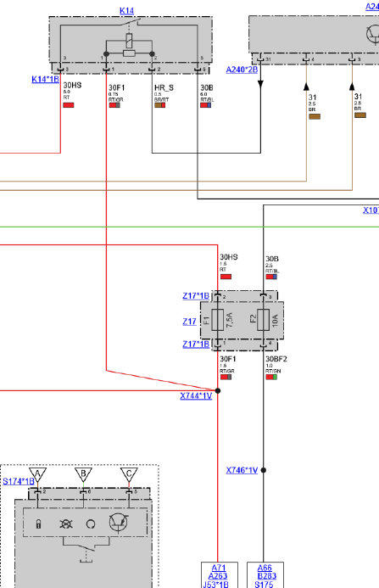Select the triangle marker labeled B
The width and height of the screenshot is (379, 588).
coord(83,474)
